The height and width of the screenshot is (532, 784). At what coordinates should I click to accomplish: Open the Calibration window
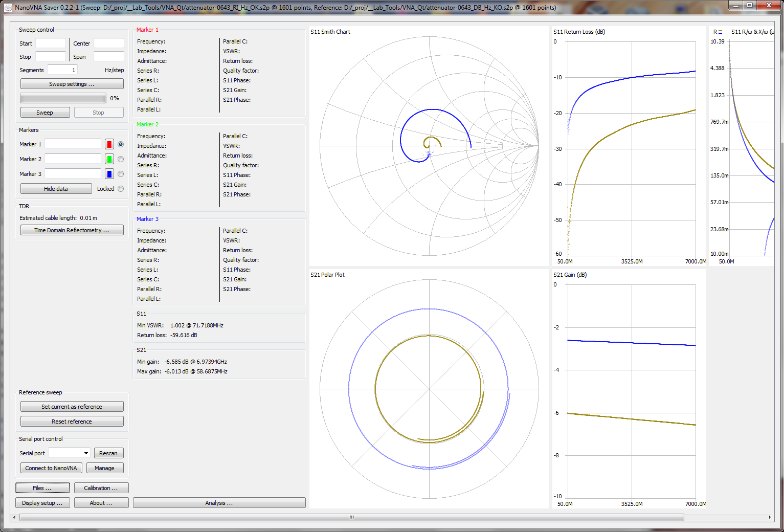101,487
